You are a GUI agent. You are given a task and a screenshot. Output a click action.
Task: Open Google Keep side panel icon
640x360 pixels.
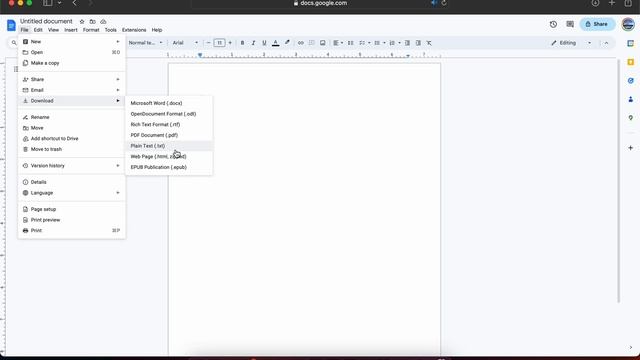[631, 62]
